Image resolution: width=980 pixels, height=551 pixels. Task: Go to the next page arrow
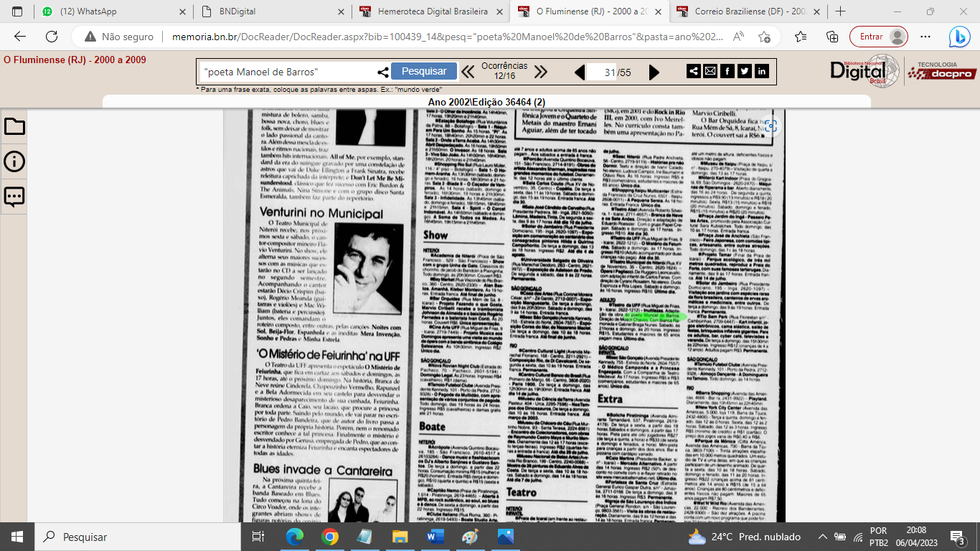654,72
